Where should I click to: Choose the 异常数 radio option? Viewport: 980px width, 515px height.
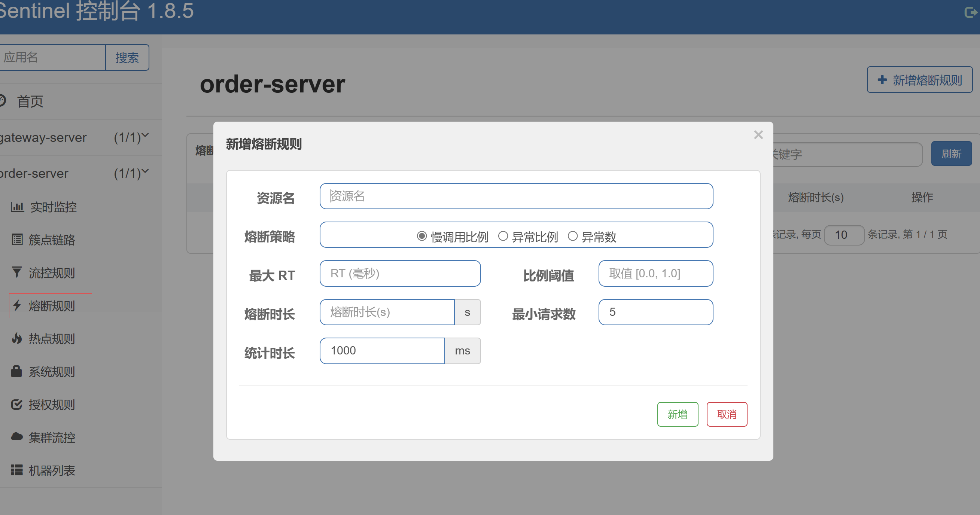[573, 236]
